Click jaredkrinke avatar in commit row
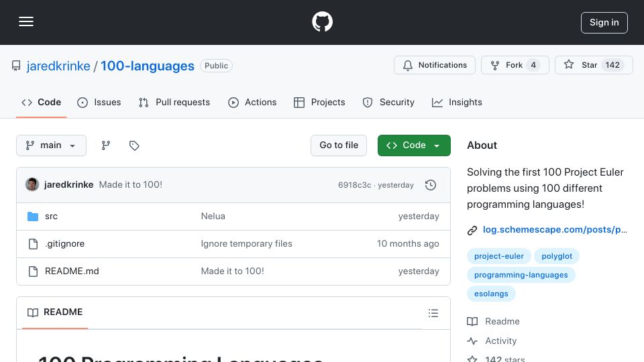The image size is (644, 362). click(32, 185)
